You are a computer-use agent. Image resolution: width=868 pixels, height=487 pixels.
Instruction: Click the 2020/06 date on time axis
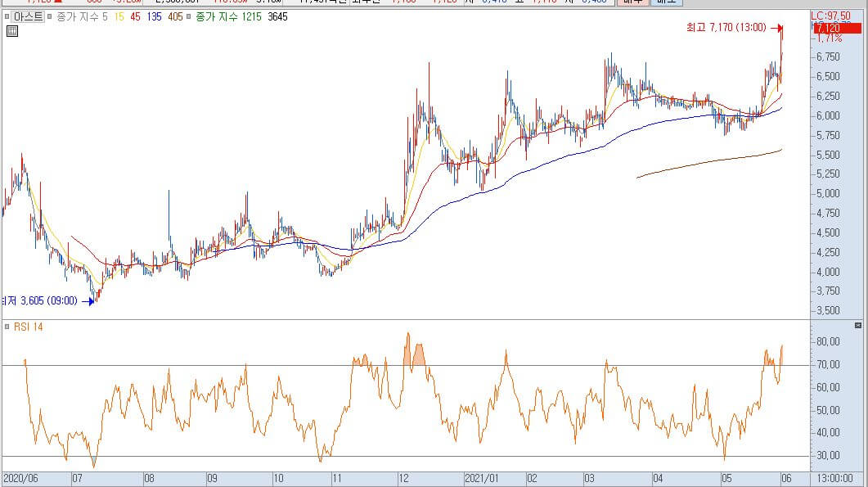21,478
